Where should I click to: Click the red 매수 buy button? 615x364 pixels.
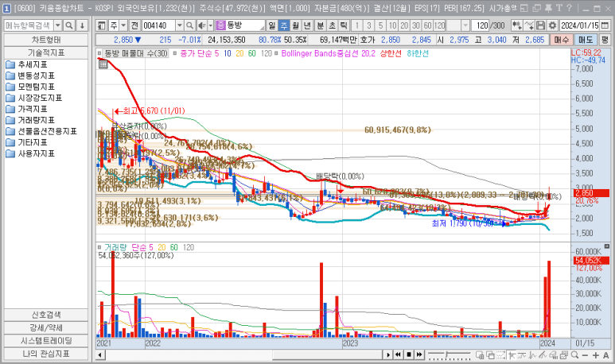561,40
